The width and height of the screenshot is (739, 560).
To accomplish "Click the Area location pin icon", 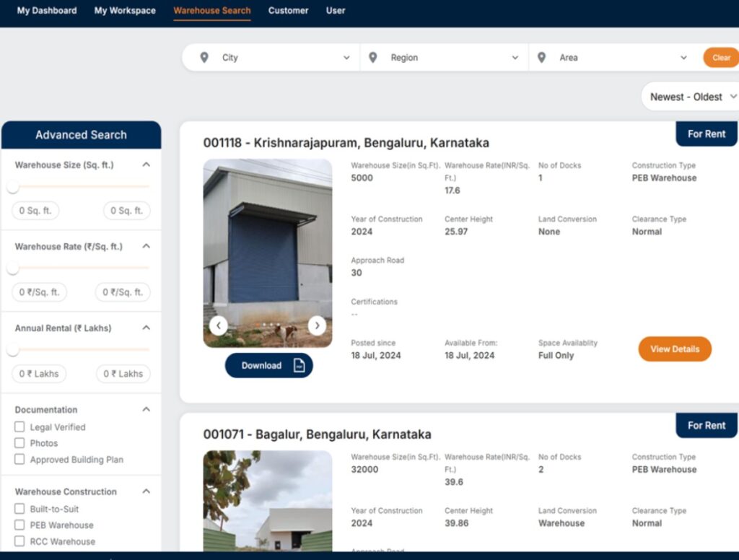I will point(541,58).
